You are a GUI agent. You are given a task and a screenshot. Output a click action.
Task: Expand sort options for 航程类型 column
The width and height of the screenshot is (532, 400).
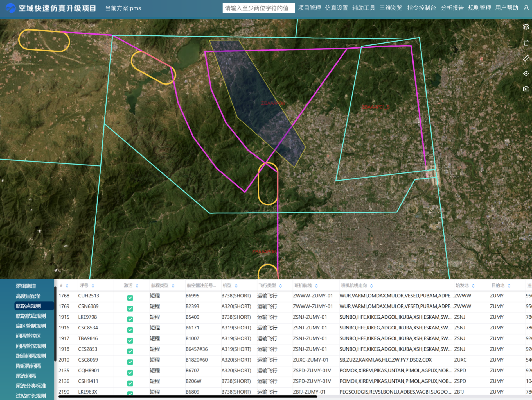(173, 286)
